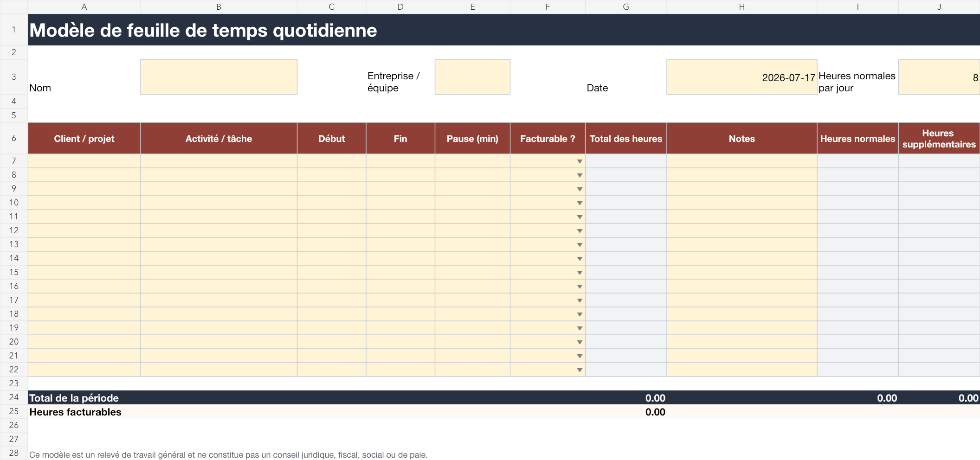Open the Facturable dropdown in row 14
The height and width of the screenshot is (460, 980).
[x=580, y=259]
